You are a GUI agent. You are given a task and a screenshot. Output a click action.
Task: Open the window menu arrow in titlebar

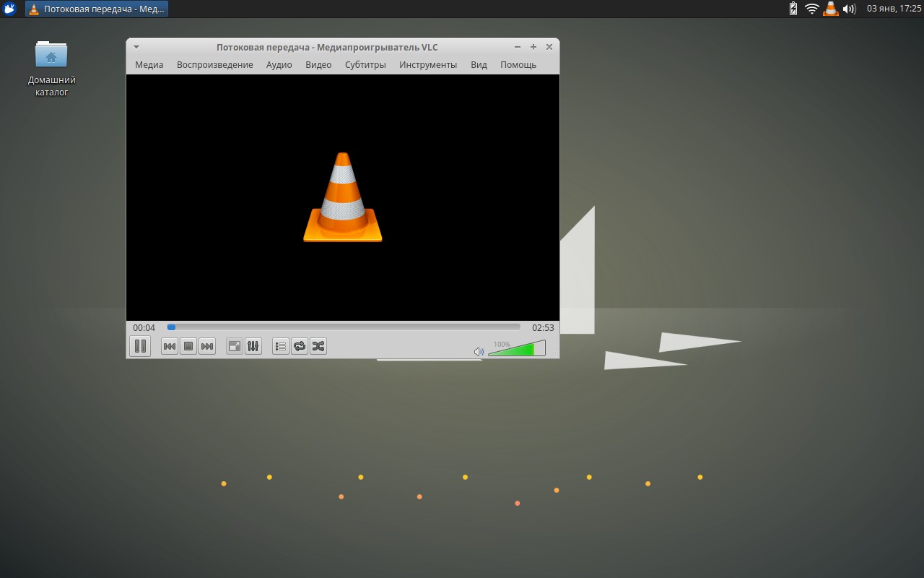(136, 47)
